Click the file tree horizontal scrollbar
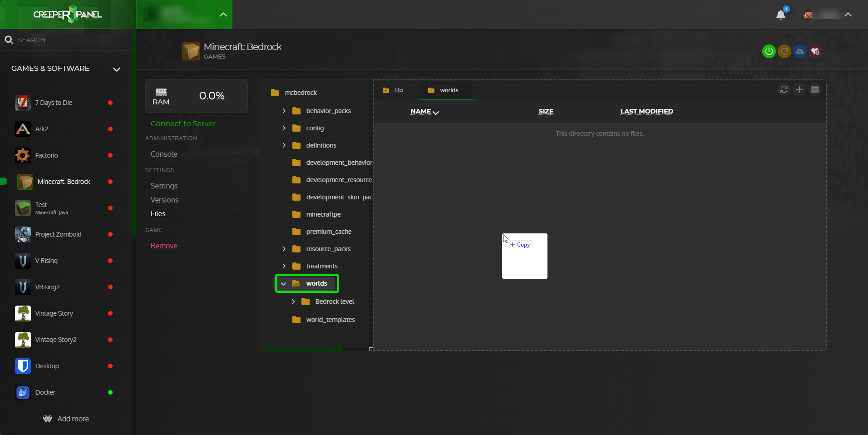 [301, 349]
